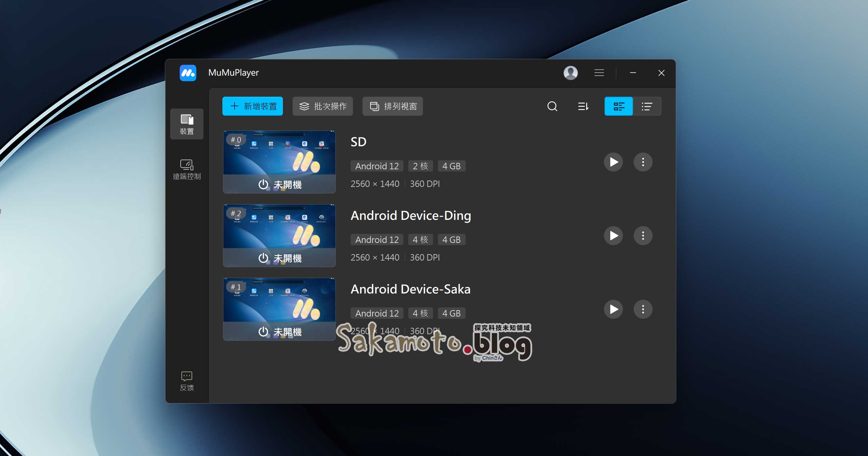The width and height of the screenshot is (868, 456).
Task: Click the #0 index badge
Action: 236,140
